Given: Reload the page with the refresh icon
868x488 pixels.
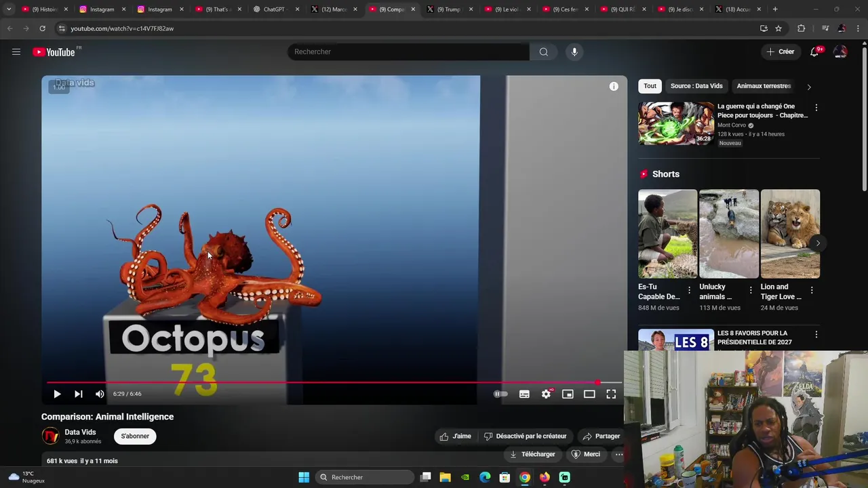Looking at the screenshot, I should pos(42,28).
